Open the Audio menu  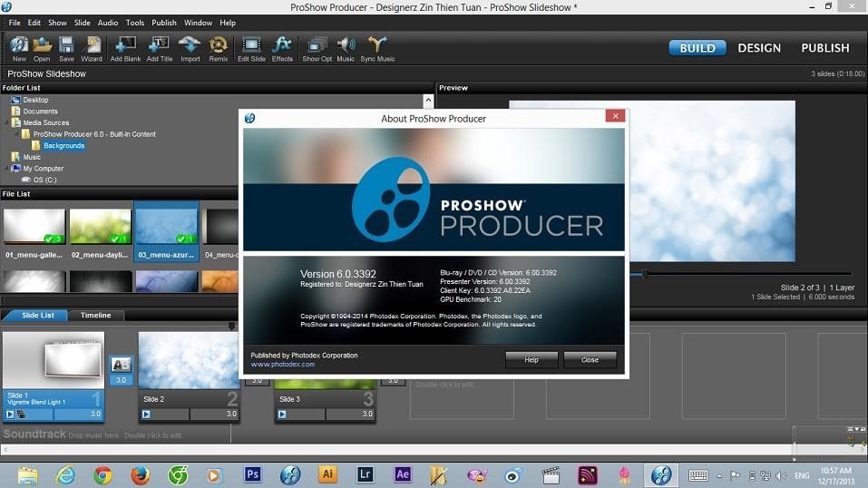point(108,23)
